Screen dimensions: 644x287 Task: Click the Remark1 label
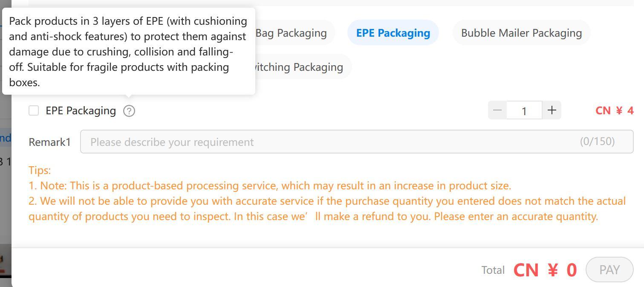49,142
